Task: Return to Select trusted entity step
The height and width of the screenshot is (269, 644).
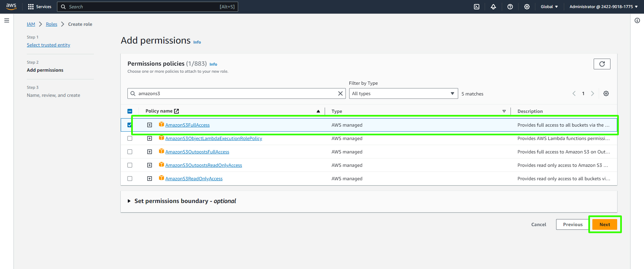Action: click(x=49, y=45)
